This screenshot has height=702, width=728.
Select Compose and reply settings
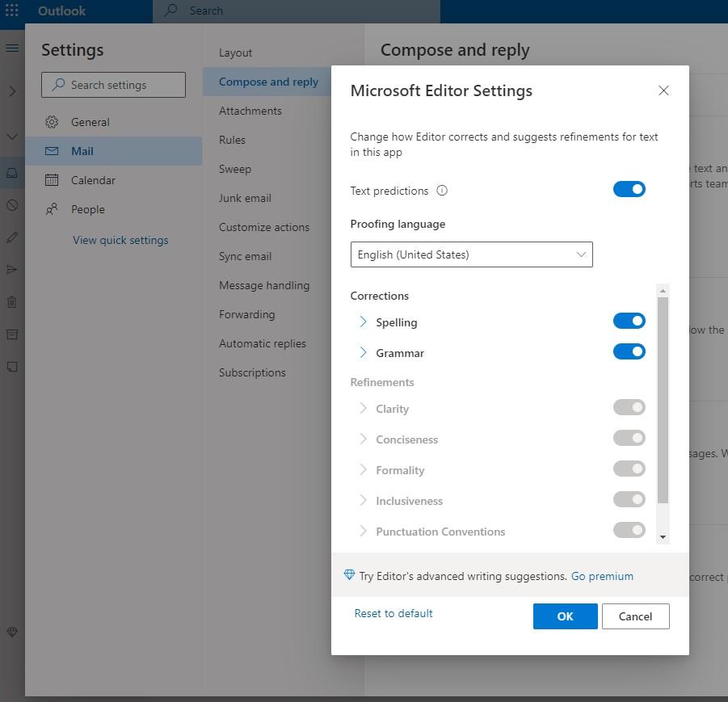[268, 82]
